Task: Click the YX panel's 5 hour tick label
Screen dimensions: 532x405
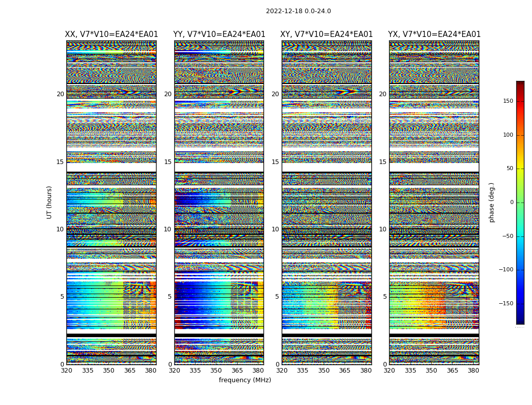Action: [x=385, y=297]
